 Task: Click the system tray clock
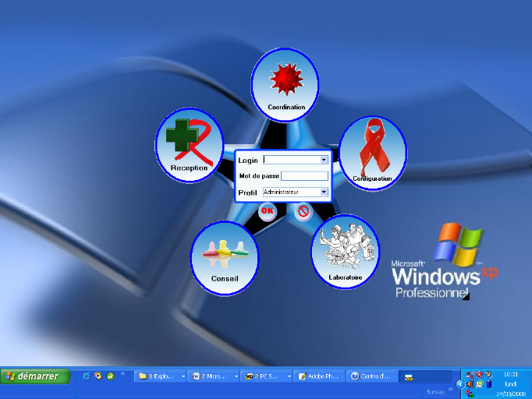click(512, 373)
